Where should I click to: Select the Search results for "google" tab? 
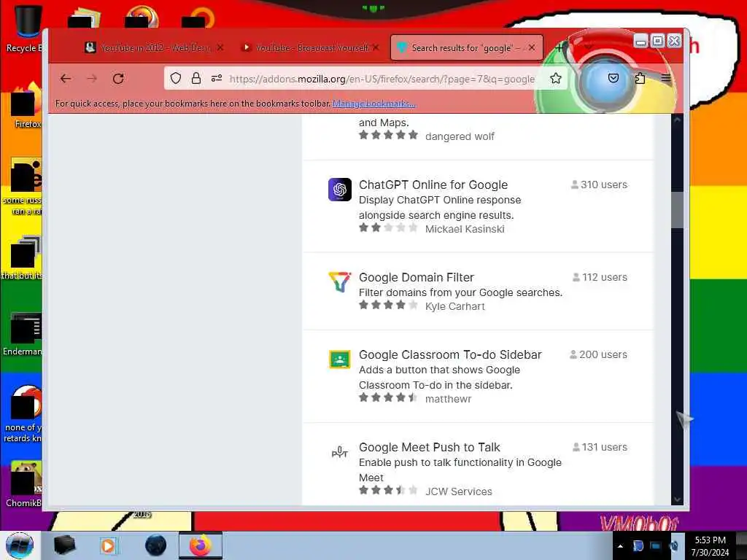pos(466,47)
